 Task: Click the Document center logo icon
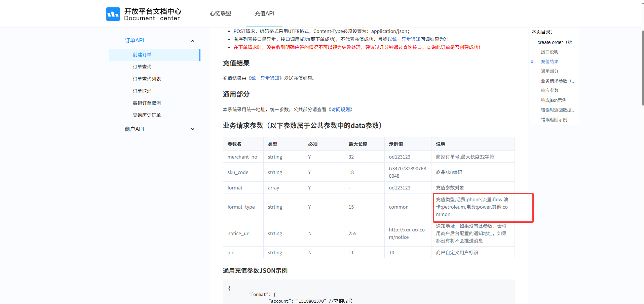(x=113, y=14)
